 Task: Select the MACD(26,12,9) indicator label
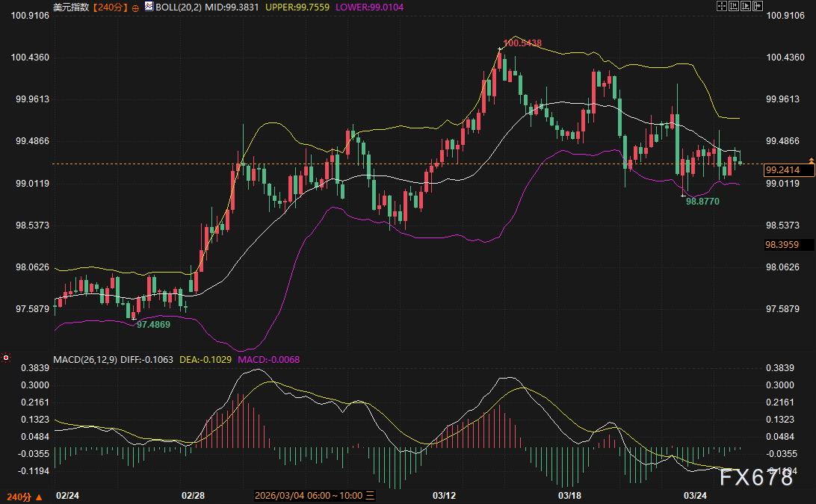[x=84, y=359]
